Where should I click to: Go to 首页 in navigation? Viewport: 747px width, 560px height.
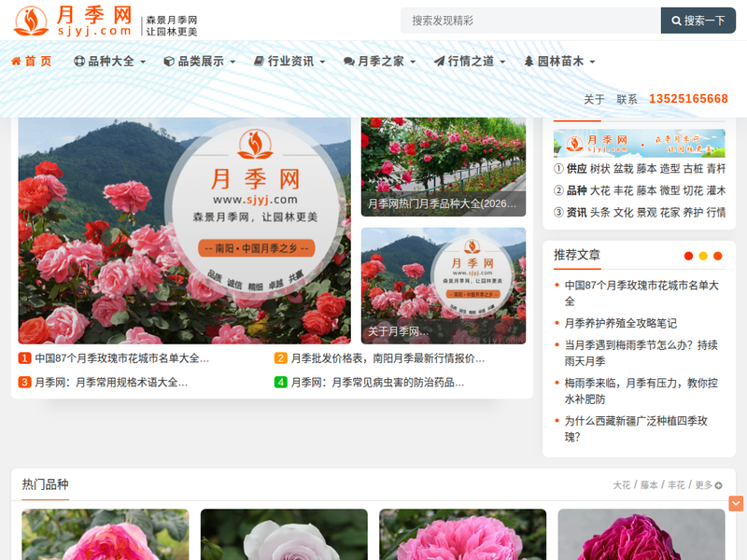pos(32,61)
